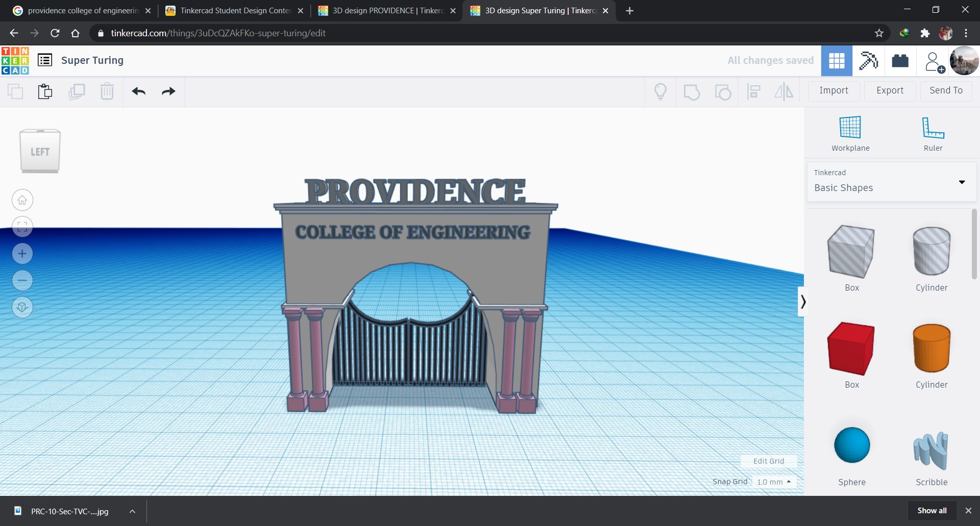Image resolution: width=980 pixels, height=526 pixels.
Task: Close the Student Design Contest tab
Action: coord(300,11)
